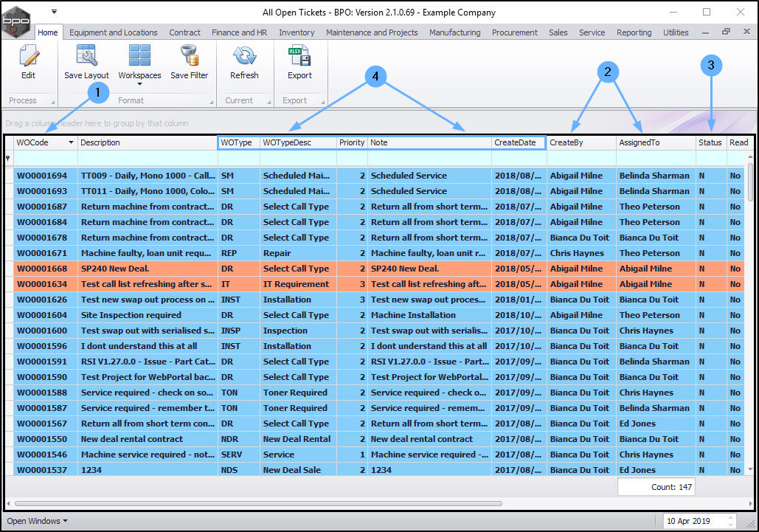Click the 'Repair' WOTypeDesc cell
The image size is (759, 532).
point(298,253)
